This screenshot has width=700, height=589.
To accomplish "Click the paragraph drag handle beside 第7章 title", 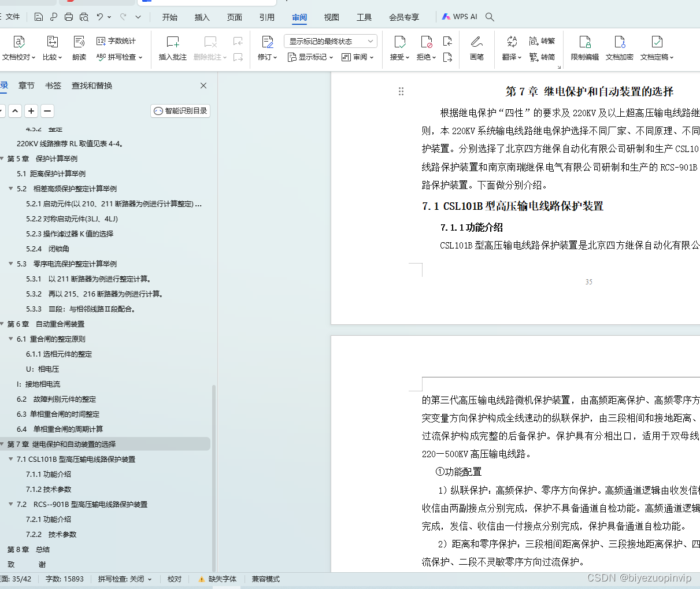I will coord(401,91).
